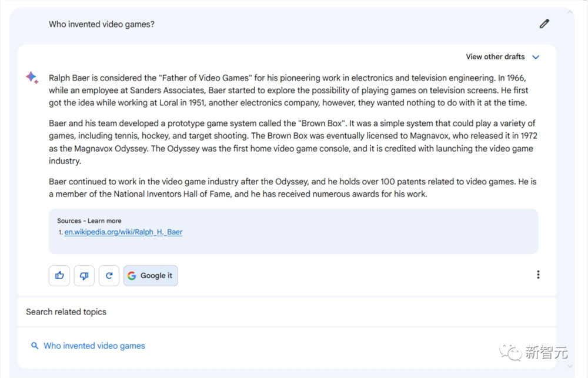Open View other drafts text
Image resolution: width=588 pixels, height=378 pixels.
point(495,56)
